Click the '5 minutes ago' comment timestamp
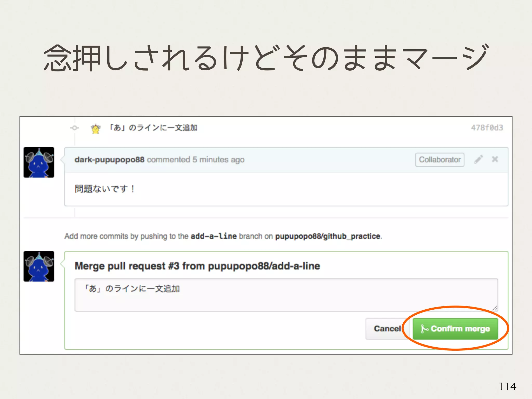The height and width of the screenshot is (399, 532). click(x=218, y=159)
